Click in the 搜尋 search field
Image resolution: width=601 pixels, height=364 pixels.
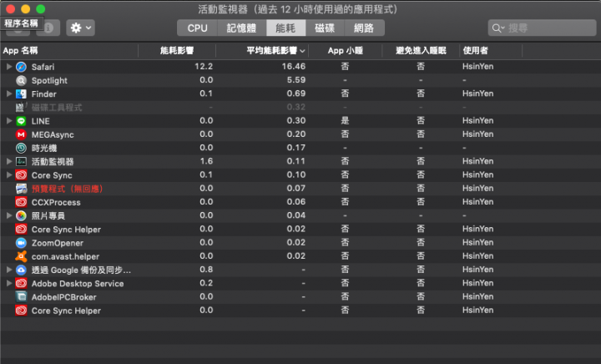click(542, 28)
